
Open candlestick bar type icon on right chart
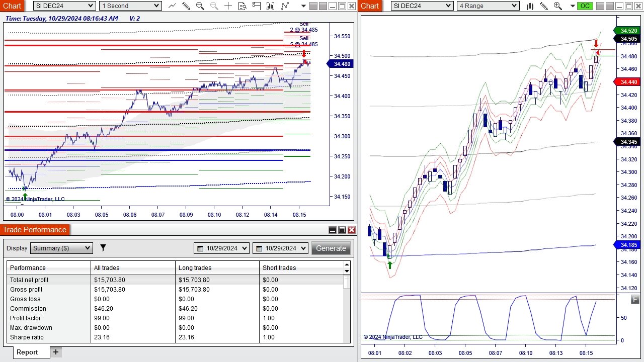[x=530, y=6]
